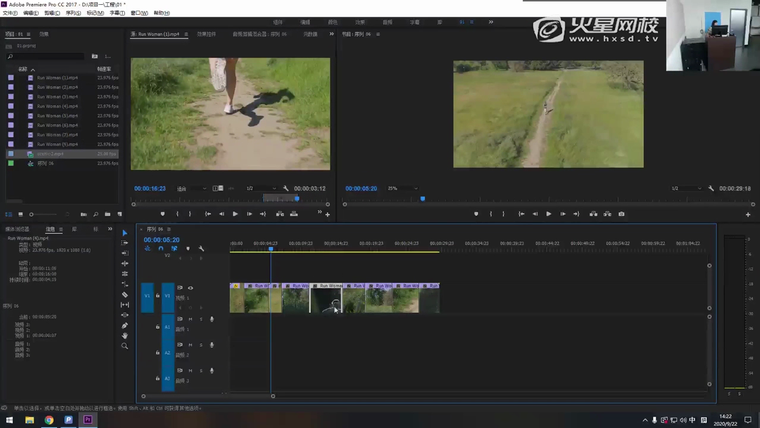The width and height of the screenshot is (760, 428).
Task: Open Program monitor wrench settings
Action: click(x=711, y=188)
